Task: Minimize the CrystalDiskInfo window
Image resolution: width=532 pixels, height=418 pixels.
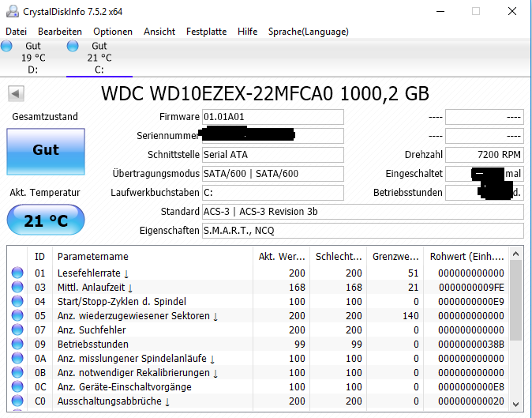Action: point(440,11)
